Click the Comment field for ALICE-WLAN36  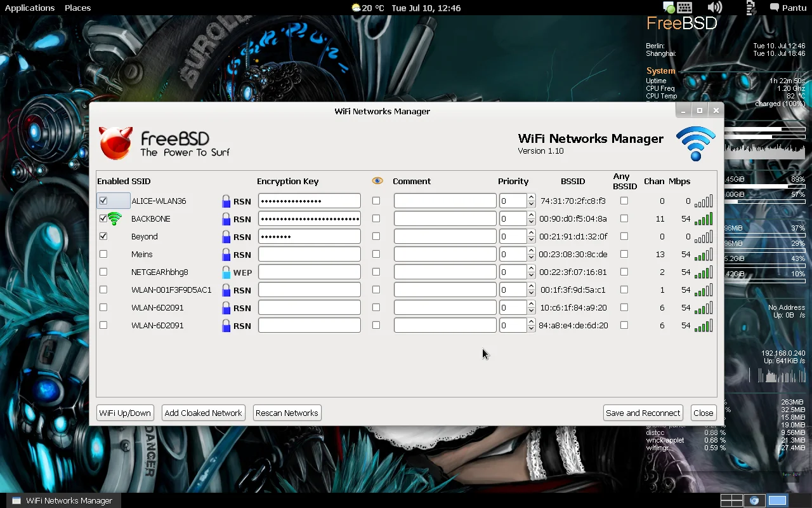[x=445, y=201]
